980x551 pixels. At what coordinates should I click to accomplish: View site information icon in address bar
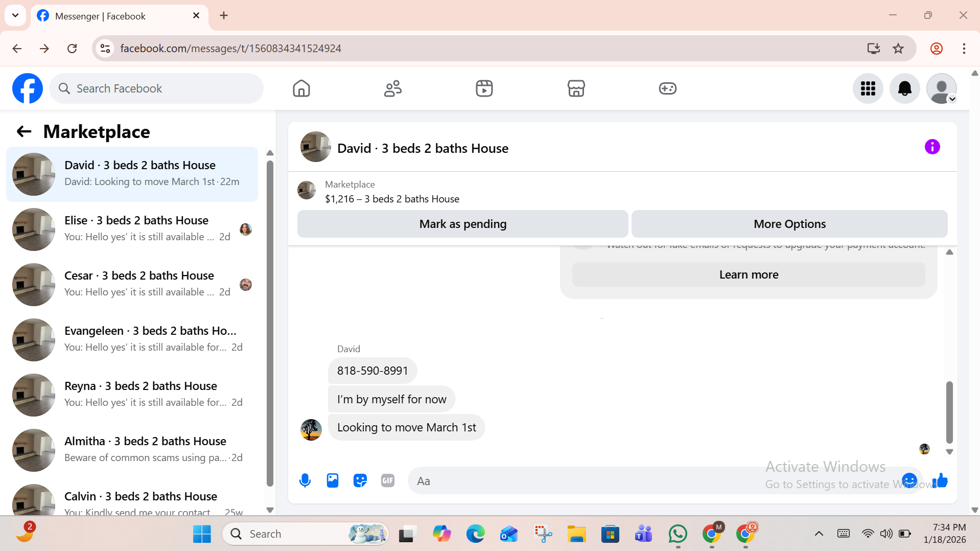(x=105, y=49)
